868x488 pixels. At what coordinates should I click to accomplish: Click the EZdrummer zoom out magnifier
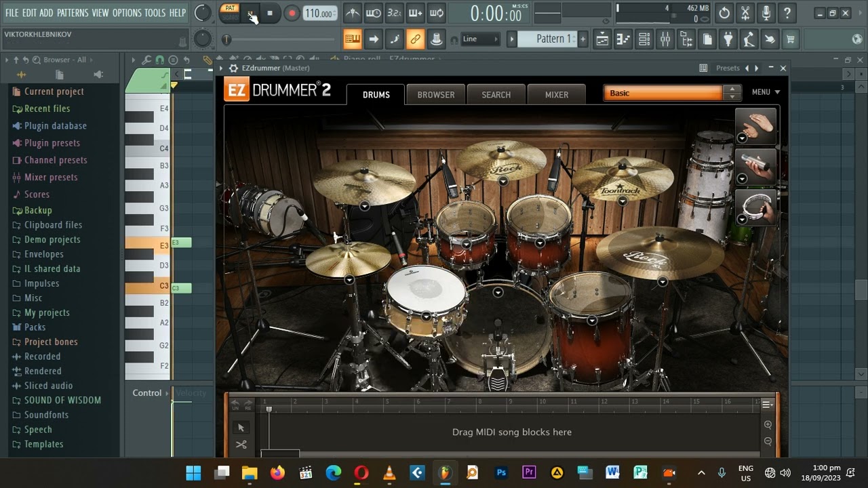(x=768, y=441)
